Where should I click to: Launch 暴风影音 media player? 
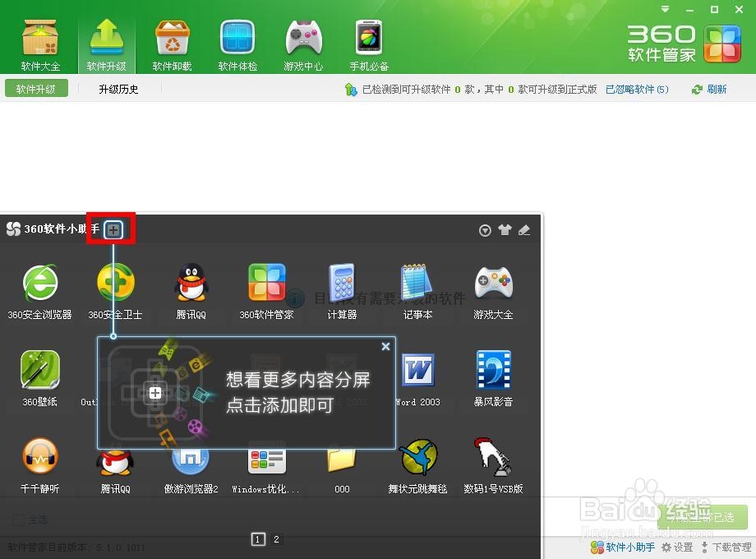pyautogui.click(x=493, y=379)
